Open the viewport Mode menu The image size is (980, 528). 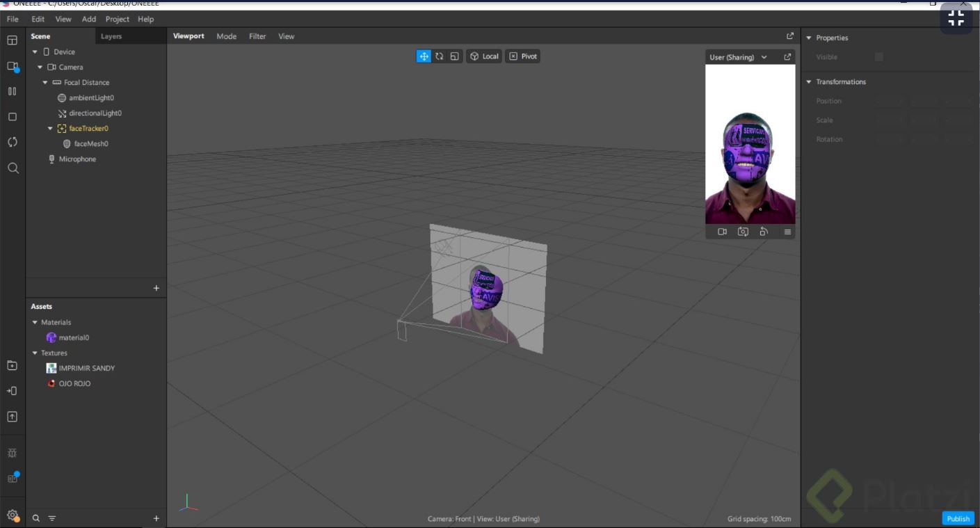pyautogui.click(x=226, y=36)
